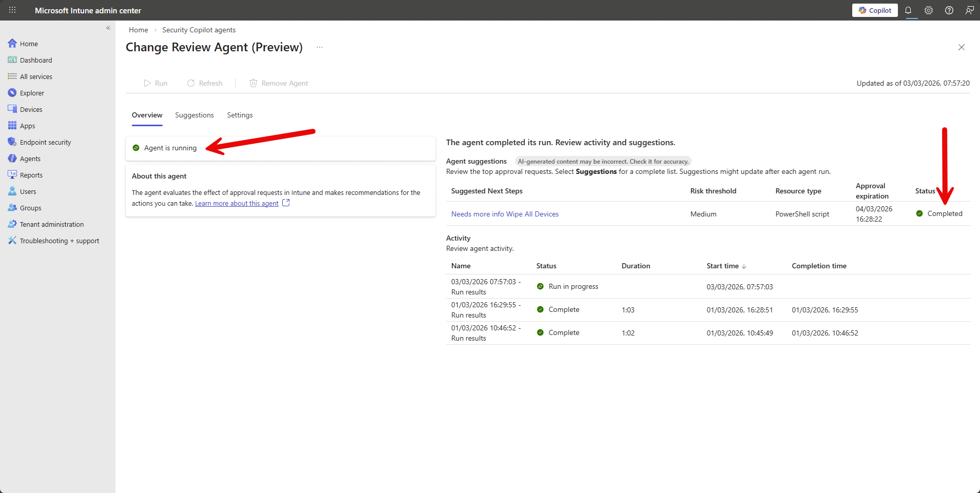Click the feedback person icon
980x493 pixels.
[969, 10]
